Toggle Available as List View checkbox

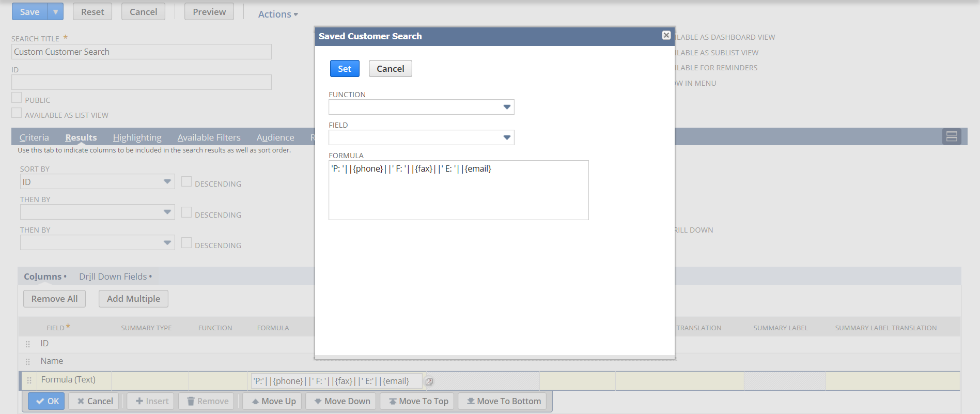pos(17,113)
